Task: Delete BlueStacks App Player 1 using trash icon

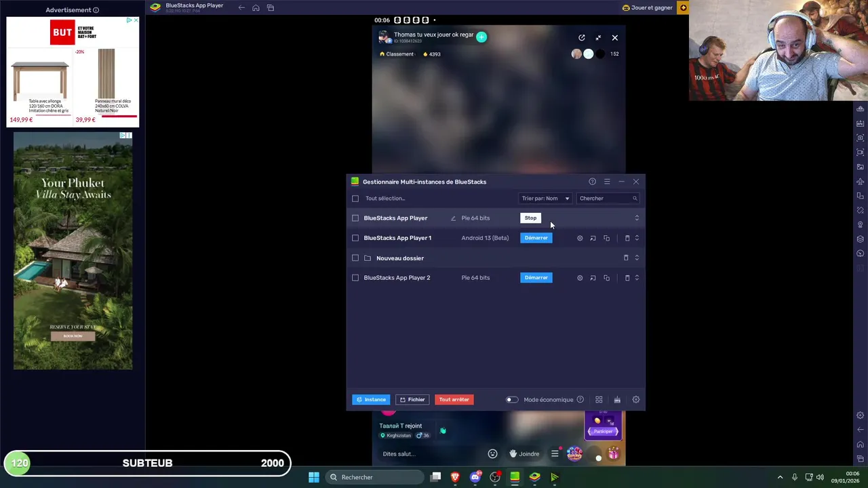Action: tap(627, 238)
